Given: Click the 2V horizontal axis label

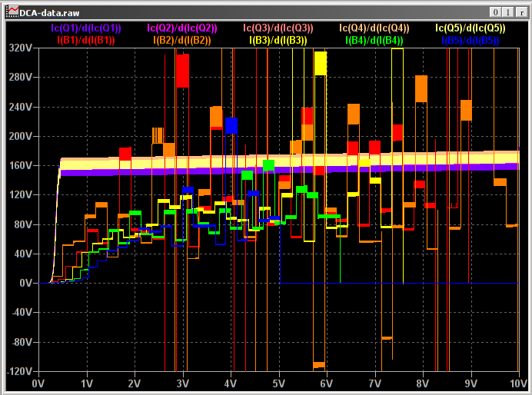Looking at the screenshot, I should click(135, 383).
